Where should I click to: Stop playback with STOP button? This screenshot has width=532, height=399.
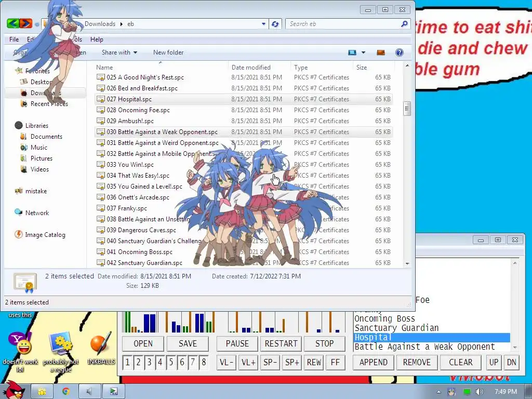324,344
